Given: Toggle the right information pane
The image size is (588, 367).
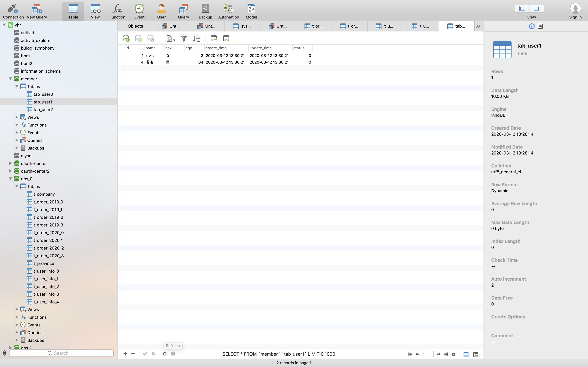Looking at the screenshot, I should [536, 9].
